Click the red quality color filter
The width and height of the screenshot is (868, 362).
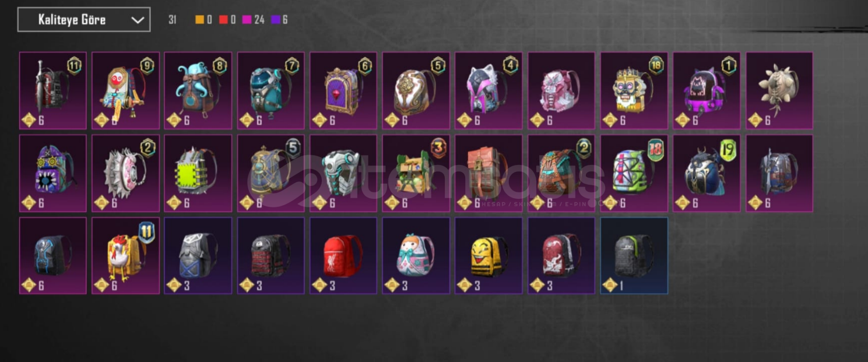(x=223, y=20)
